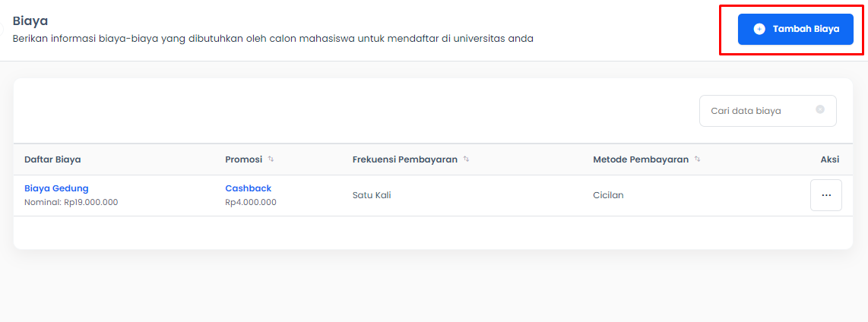868x322 pixels.
Task: Open the Cashback promotion link
Action: click(x=248, y=188)
